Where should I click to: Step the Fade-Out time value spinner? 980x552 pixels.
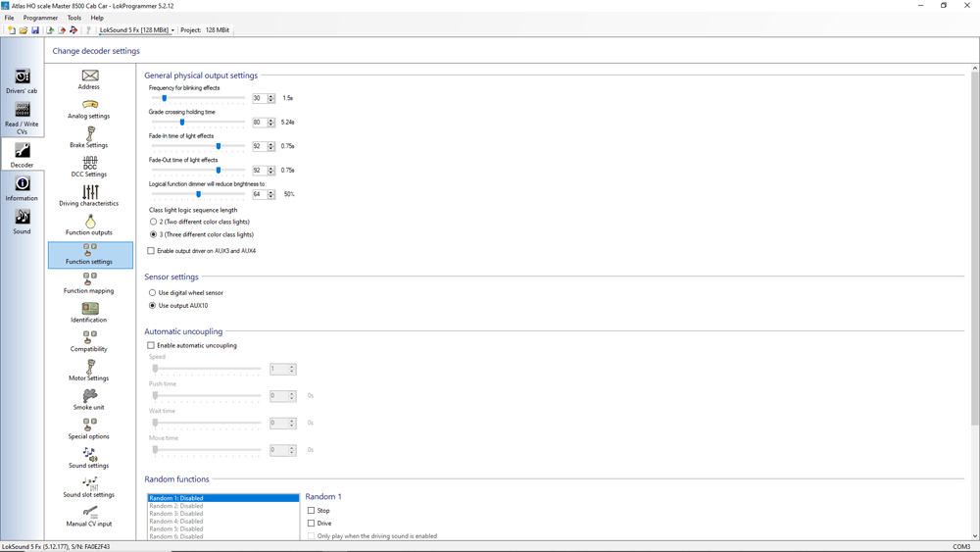tap(271, 171)
